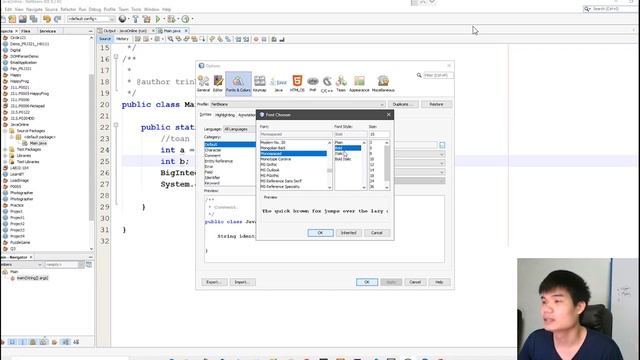Click the font Size input field
This screenshot has width=640, height=360.
[x=379, y=134]
